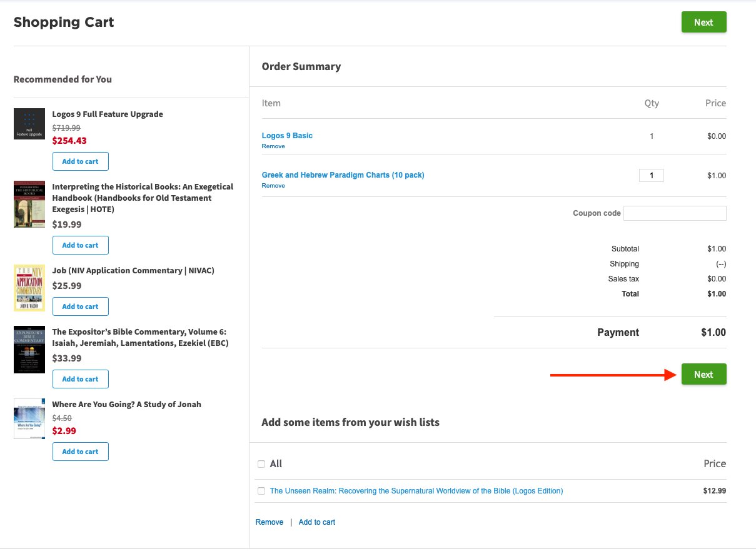The width and height of the screenshot is (756, 551).
Task: Click the $2.99 Jonah study sale price
Action: tap(64, 431)
